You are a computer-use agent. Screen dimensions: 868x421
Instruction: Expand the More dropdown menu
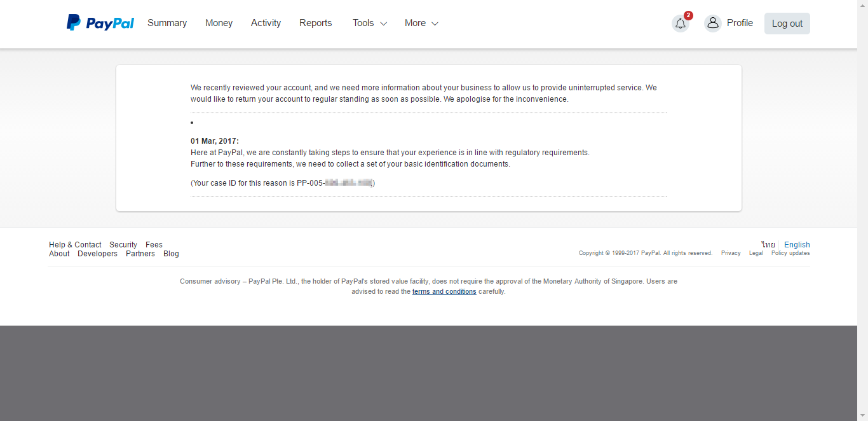[421, 23]
